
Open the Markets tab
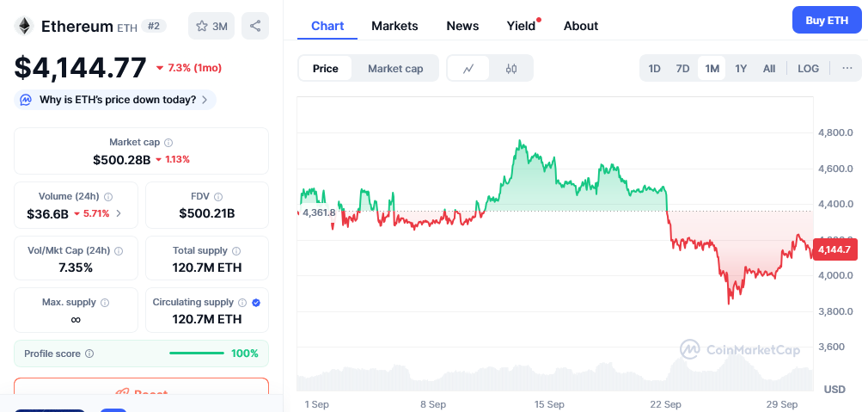click(394, 26)
